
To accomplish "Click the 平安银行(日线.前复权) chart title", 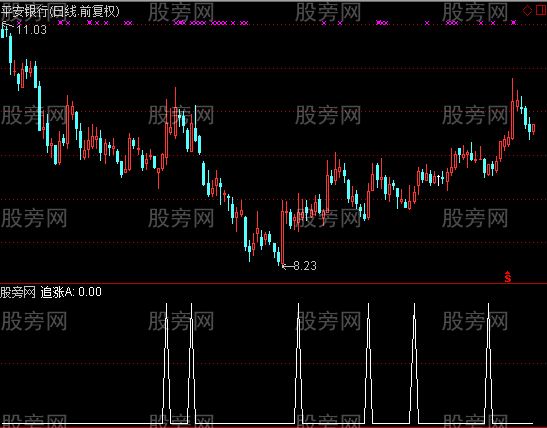I will (60, 12).
